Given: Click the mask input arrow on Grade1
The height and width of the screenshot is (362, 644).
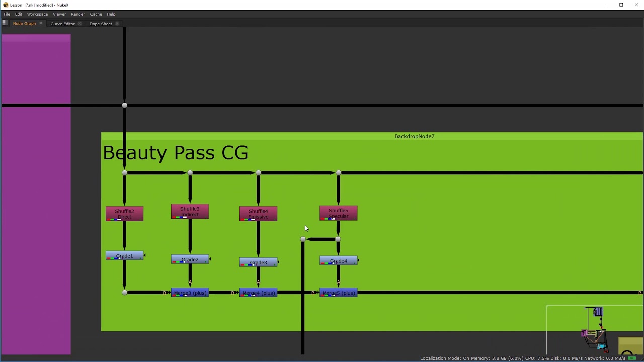Looking at the screenshot, I should point(144,256).
